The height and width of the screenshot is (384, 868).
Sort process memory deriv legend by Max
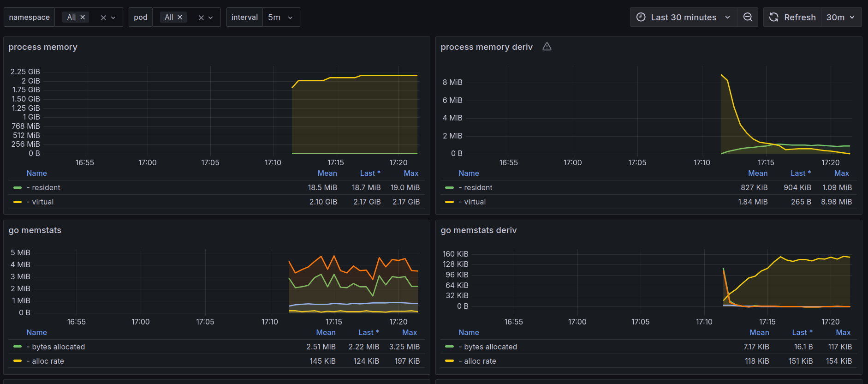point(842,173)
